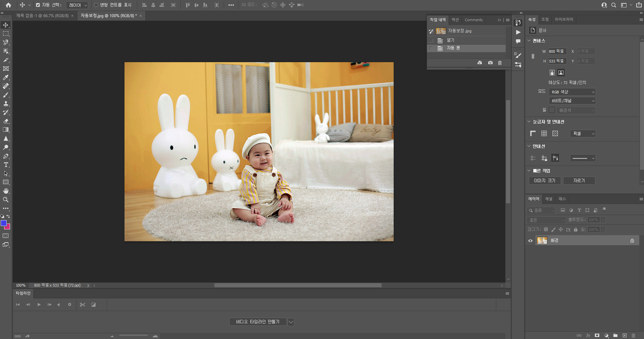Open dropdown beside 비디오 타임라인 만들기

pos(291,322)
